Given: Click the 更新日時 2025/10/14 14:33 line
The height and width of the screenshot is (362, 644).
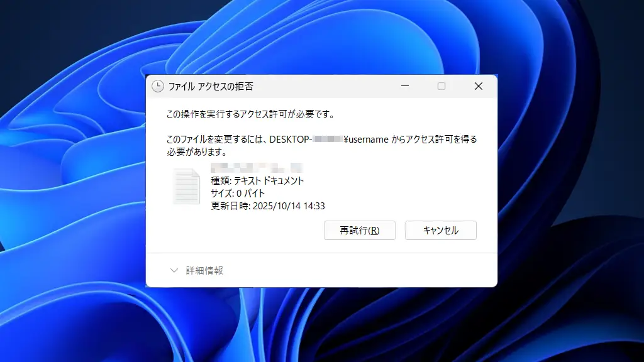Looking at the screenshot, I should (268, 206).
